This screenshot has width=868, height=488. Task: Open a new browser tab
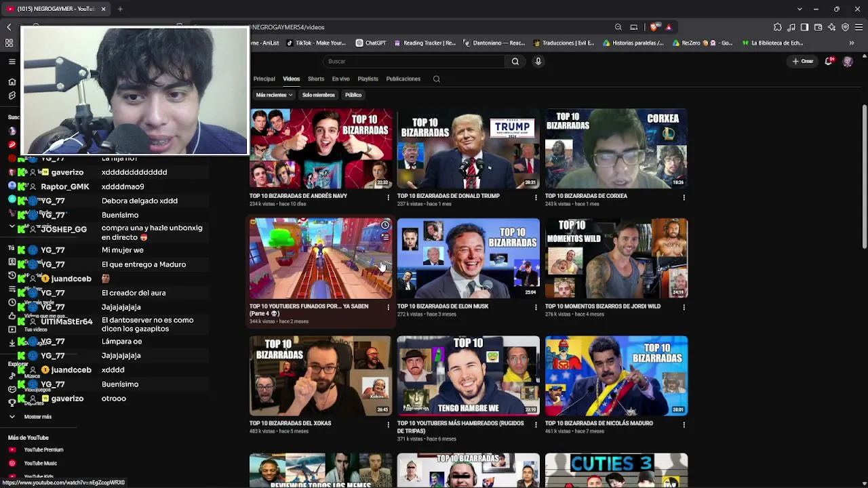coord(120,9)
